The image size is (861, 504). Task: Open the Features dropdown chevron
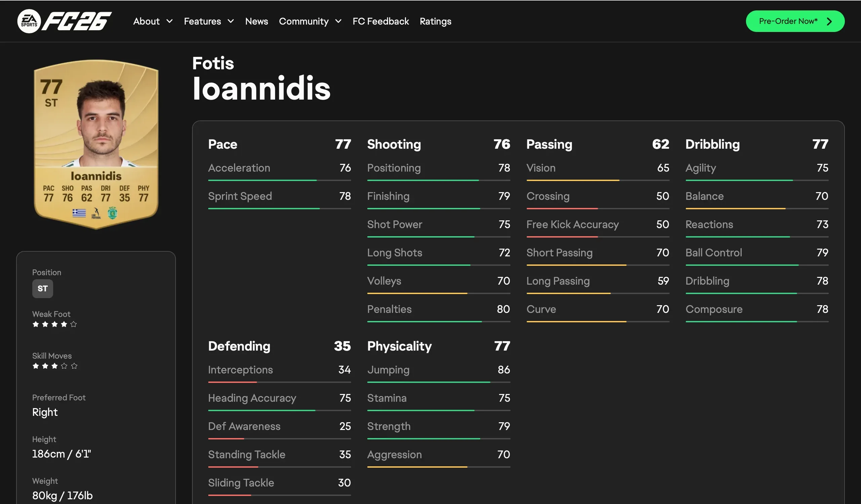coord(231,21)
